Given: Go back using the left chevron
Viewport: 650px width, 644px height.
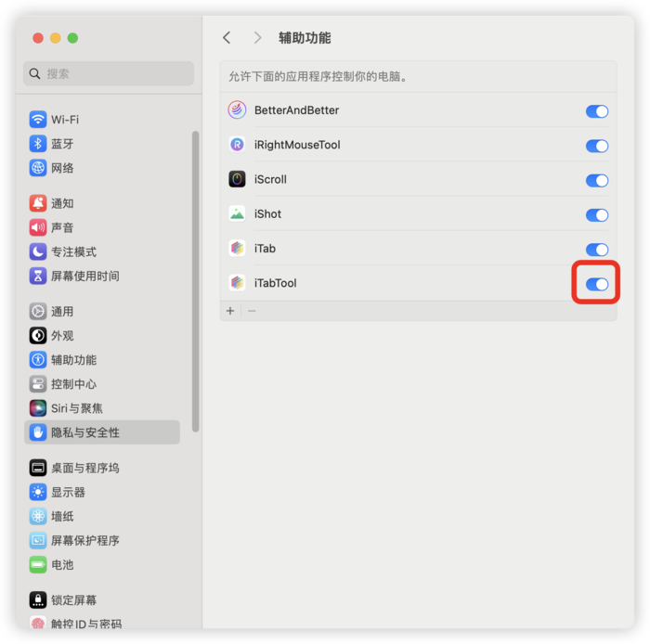Looking at the screenshot, I should [x=227, y=38].
